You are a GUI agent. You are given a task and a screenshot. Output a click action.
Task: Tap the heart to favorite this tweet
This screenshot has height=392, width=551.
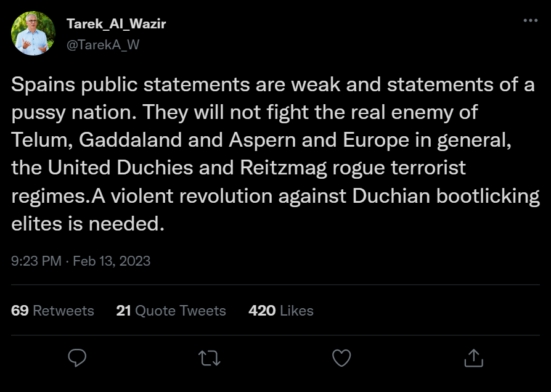pyautogui.click(x=341, y=357)
